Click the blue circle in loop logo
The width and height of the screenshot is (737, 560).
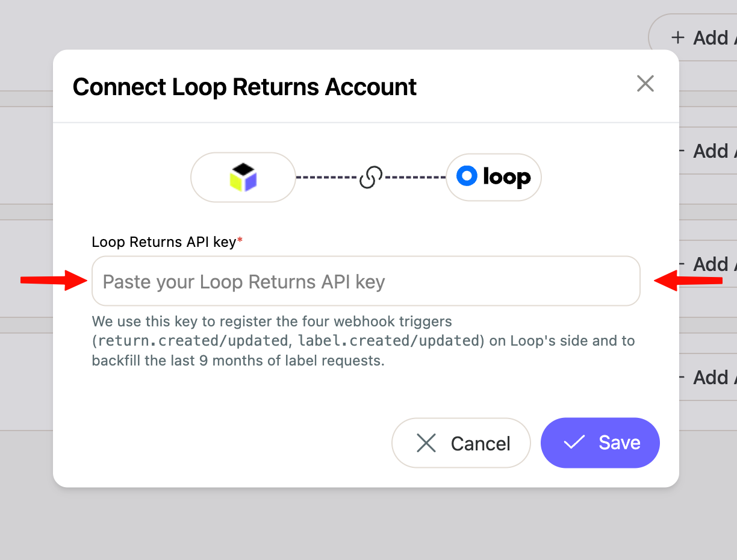coord(467,176)
